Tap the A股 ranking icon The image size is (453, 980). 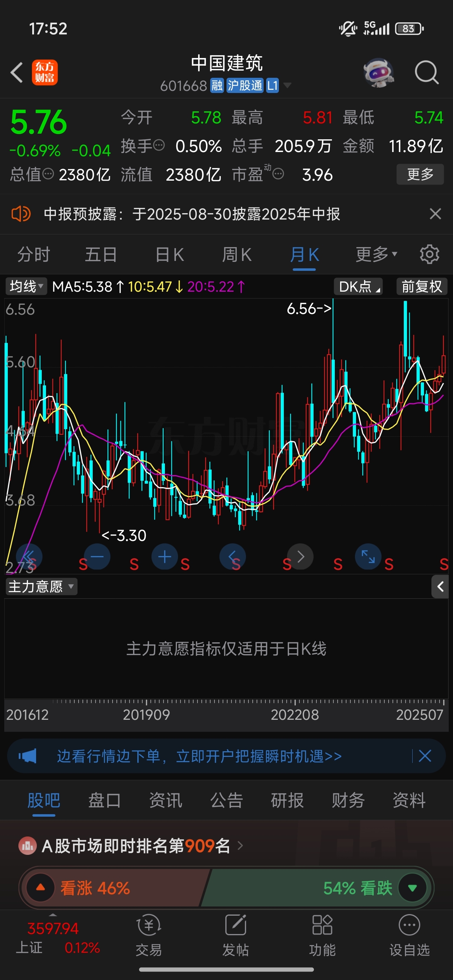[28, 846]
